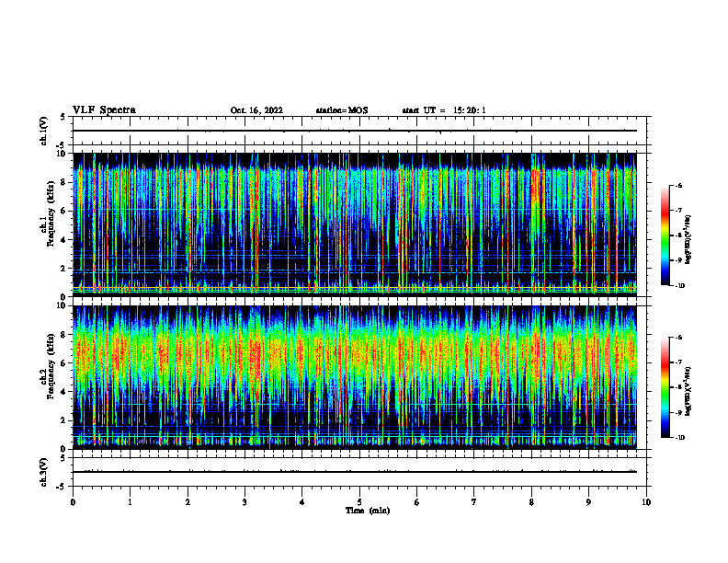This screenshot has width=728, height=563.
Task: Click the "Time (min)" x-axis label
Action: 368,511
